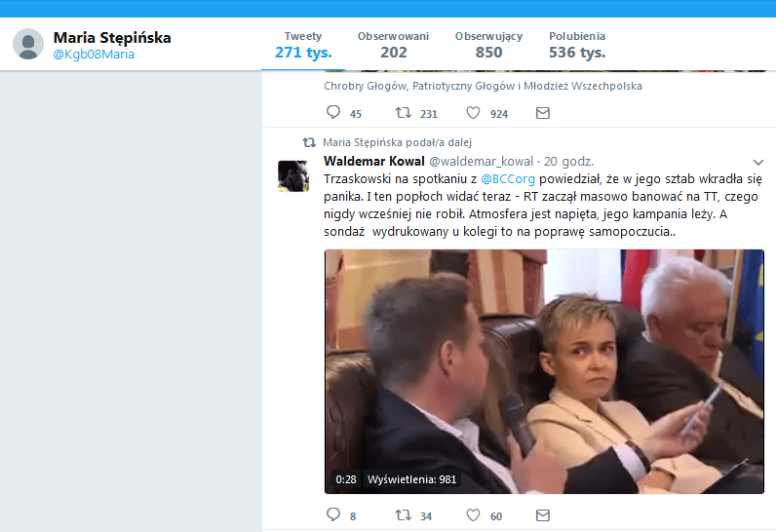Viewport: 776px width, 532px height.
Task: Open the Obserwujący tab showing 850
Action: click(x=488, y=45)
